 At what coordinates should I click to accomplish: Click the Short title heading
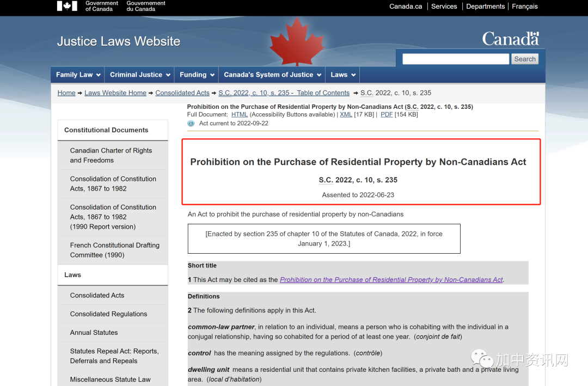point(202,266)
